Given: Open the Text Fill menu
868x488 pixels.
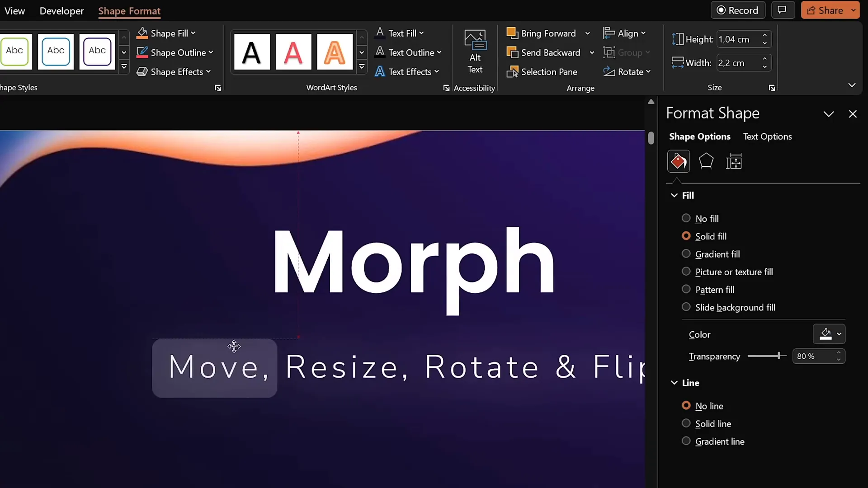Looking at the screenshot, I should [x=400, y=33].
